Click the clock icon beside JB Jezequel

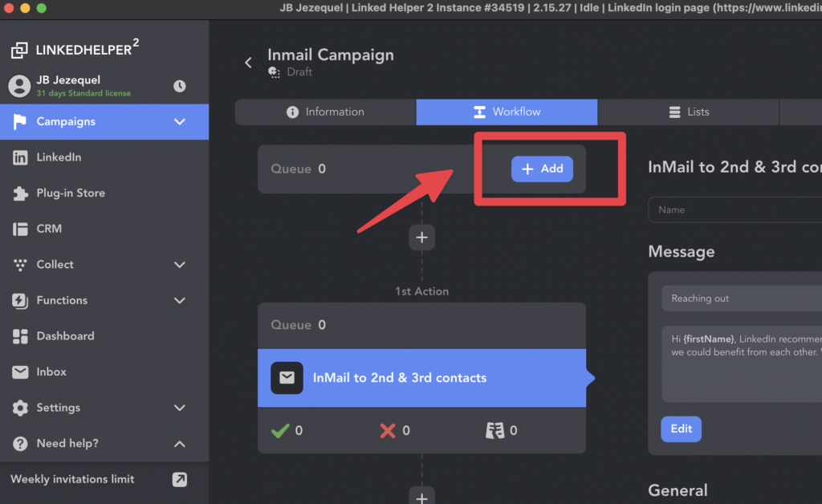[180, 86]
